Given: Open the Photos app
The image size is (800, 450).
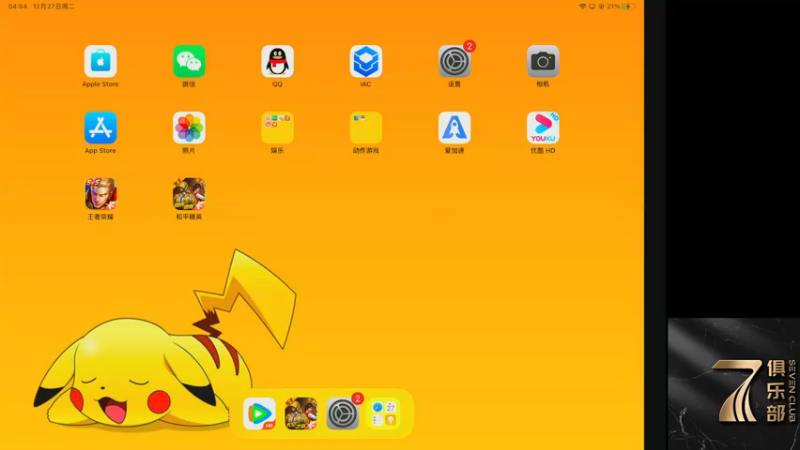Looking at the screenshot, I should coord(189,128).
